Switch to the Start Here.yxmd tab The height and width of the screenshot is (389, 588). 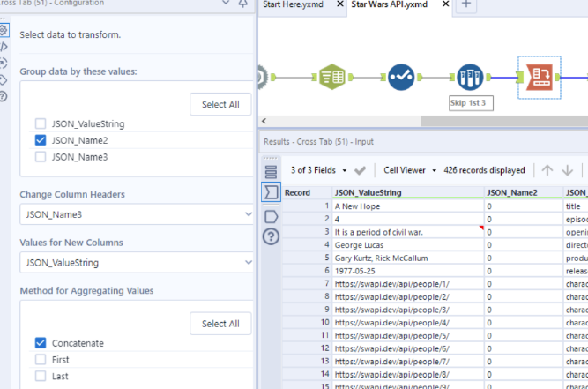coord(298,7)
